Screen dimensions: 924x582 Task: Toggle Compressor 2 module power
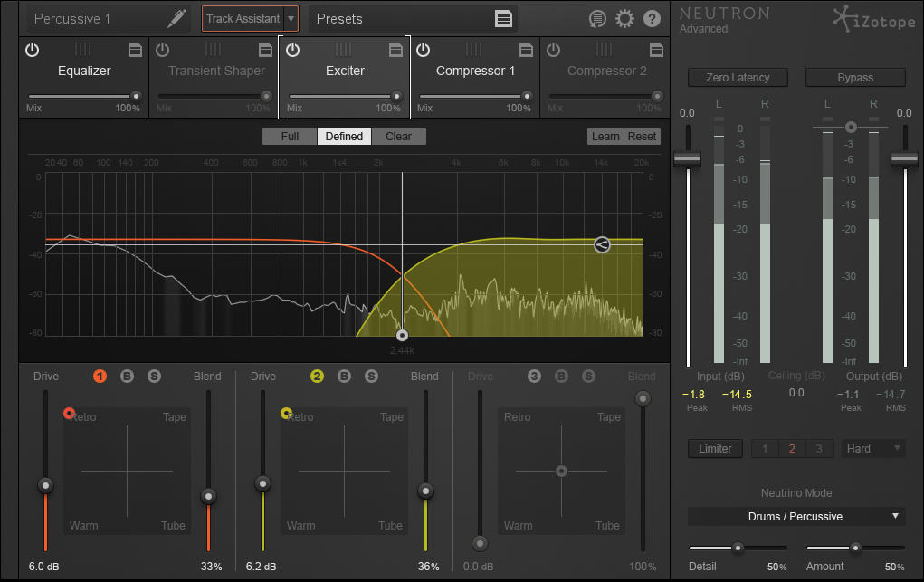[553, 51]
